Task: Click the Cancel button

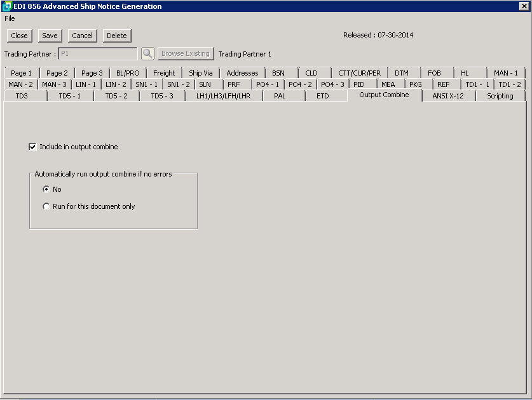Action: pyautogui.click(x=82, y=36)
